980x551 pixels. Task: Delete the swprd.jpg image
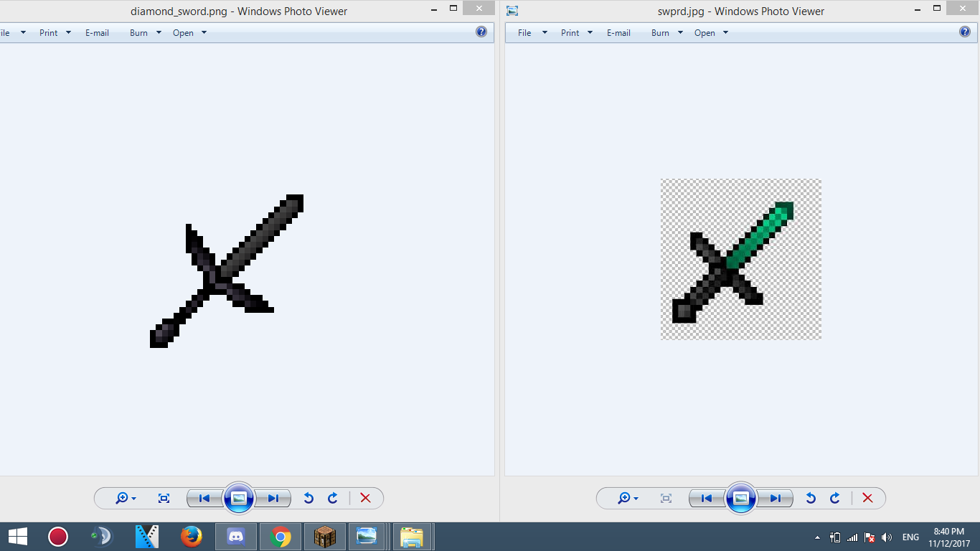tap(867, 498)
